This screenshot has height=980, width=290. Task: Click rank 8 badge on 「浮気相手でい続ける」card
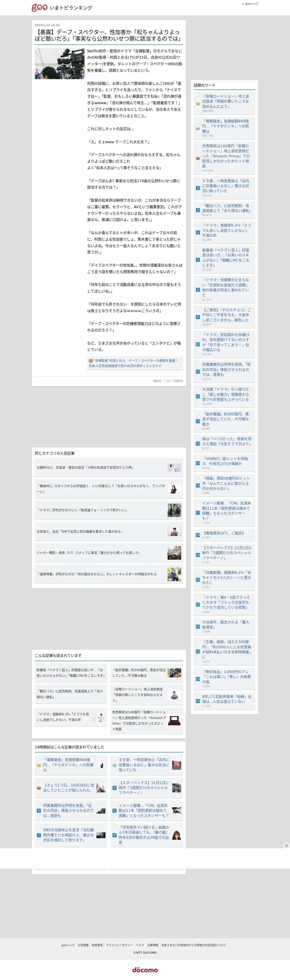tap(114, 835)
